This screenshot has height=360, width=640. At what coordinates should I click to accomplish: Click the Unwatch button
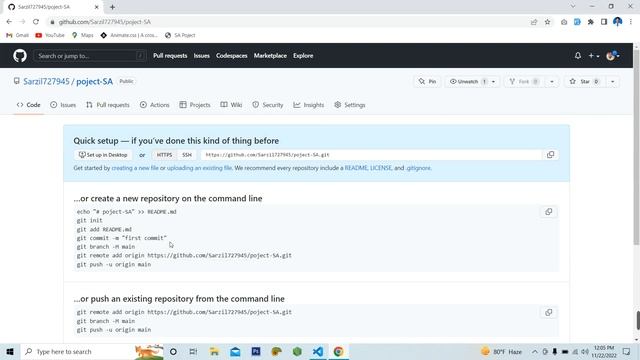[468, 82]
